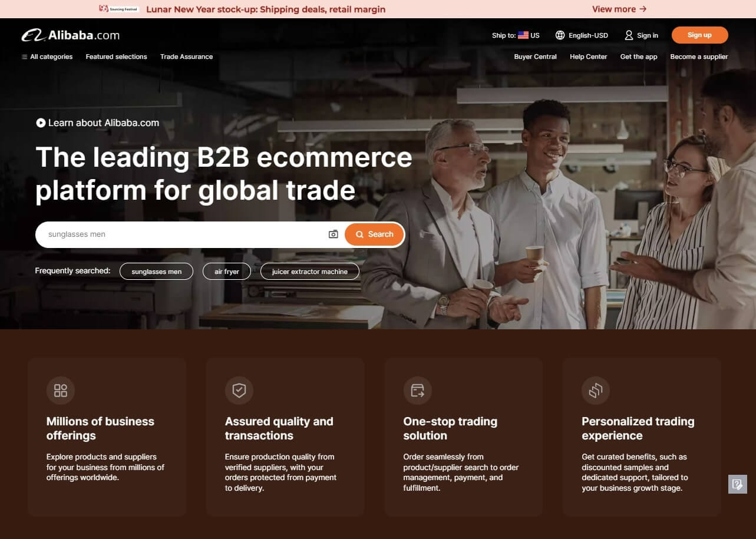
Task: Click the Sign in person icon
Action: click(x=629, y=35)
